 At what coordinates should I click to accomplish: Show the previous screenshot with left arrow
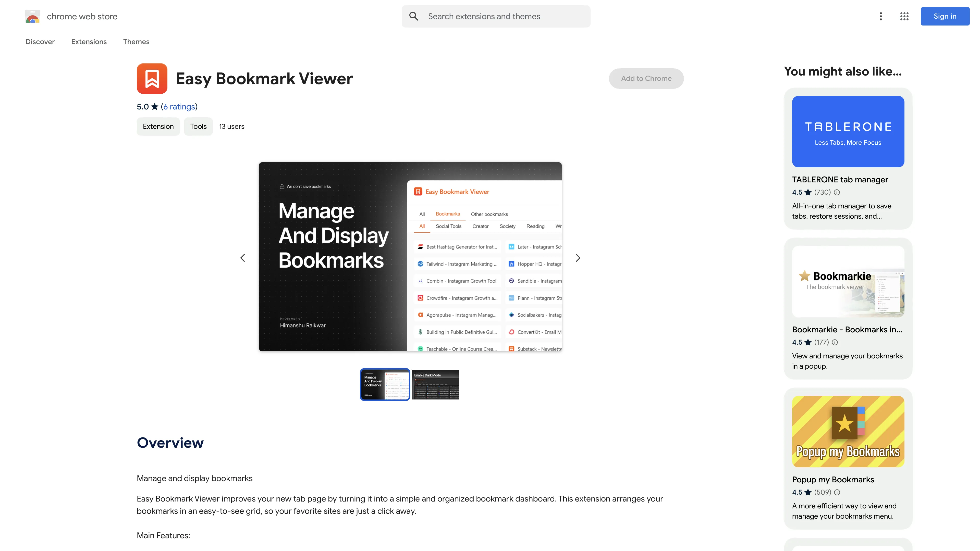243,258
